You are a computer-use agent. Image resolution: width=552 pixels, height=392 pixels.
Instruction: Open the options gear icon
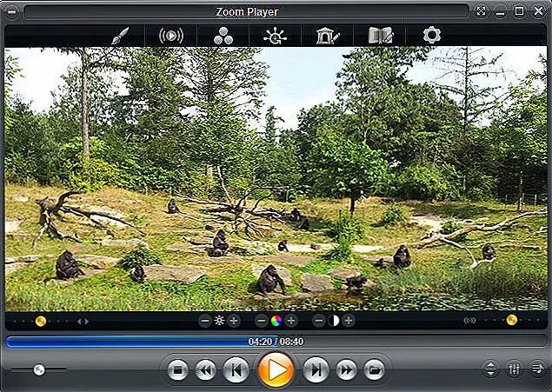pyautogui.click(x=432, y=35)
